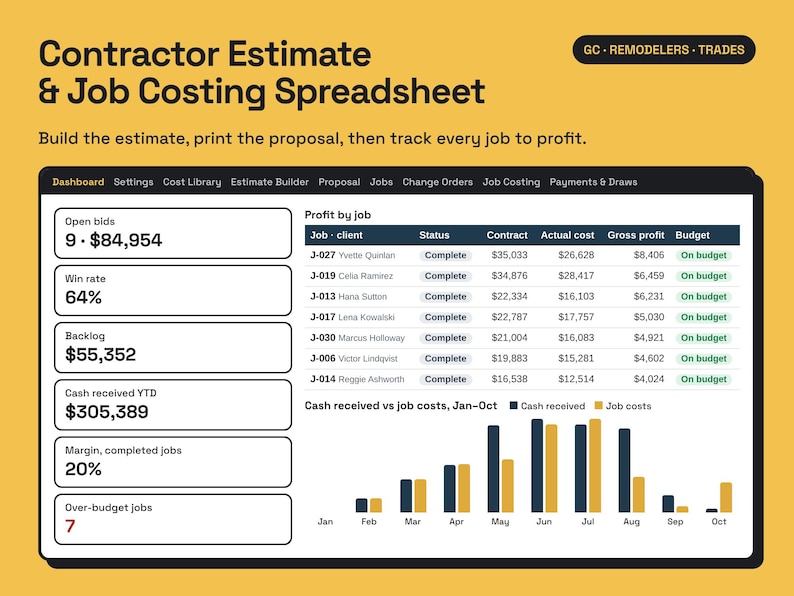Select the Cash received YTD card
The height and width of the screenshot is (596, 794).
[x=173, y=405]
